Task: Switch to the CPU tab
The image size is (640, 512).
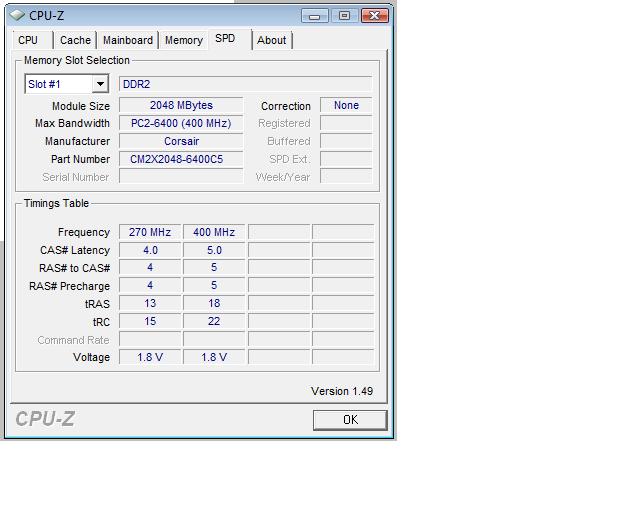Action: pos(28,40)
